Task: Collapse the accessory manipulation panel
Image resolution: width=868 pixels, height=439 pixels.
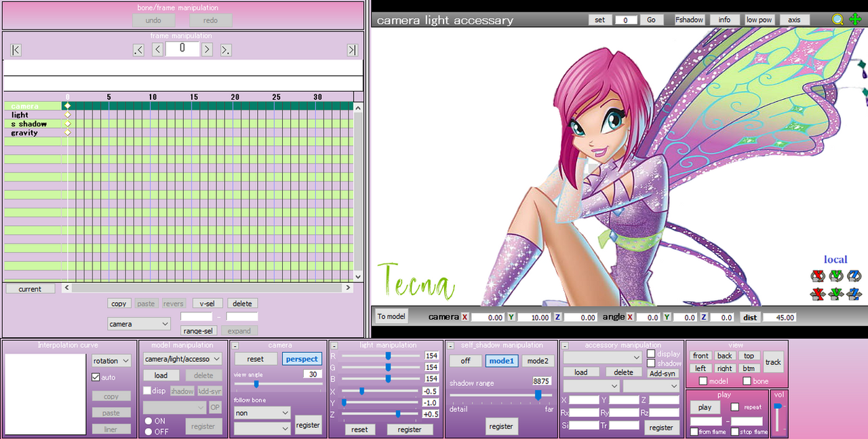Action: pyautogui.click(x=564, y=346)
